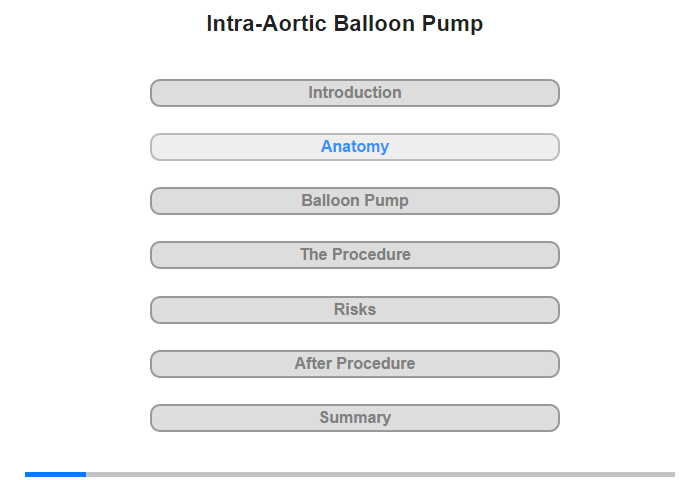Click the gray unfilled portion of progress bar

point(380,474)
